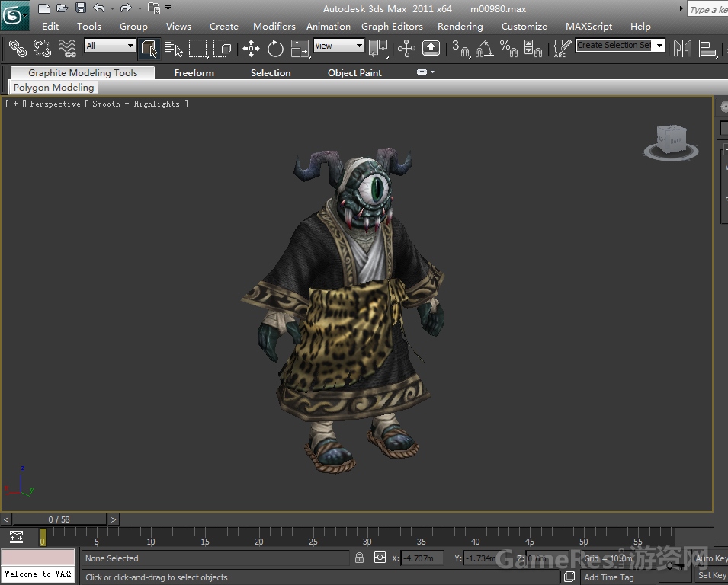Redo the action with Redo arrow
Image resolution: width=728 pixels, height=585 pixels.
pos(126,8)
